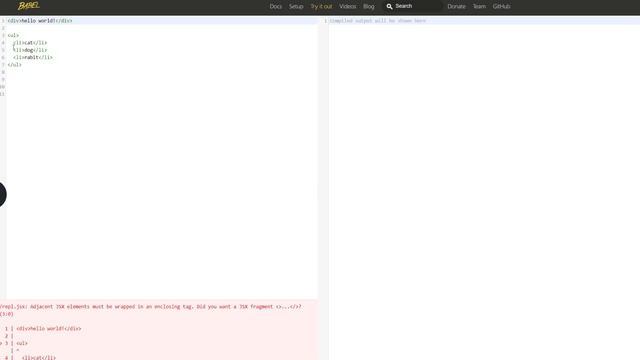
Task: Select the Try it out link
Action: click(x=321, y=7)
